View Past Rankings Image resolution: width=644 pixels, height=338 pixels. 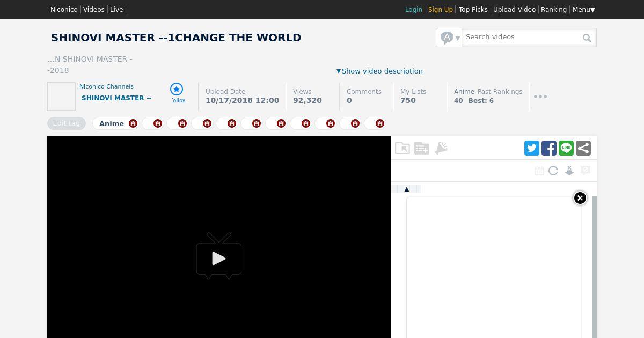(x=500, y=92)
